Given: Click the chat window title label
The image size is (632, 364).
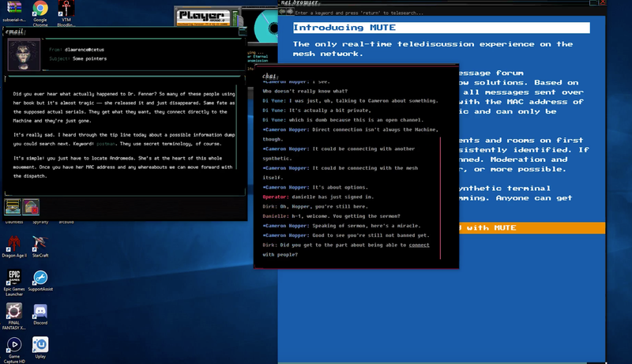Looking at the screenshot, I should click(269, 76).
